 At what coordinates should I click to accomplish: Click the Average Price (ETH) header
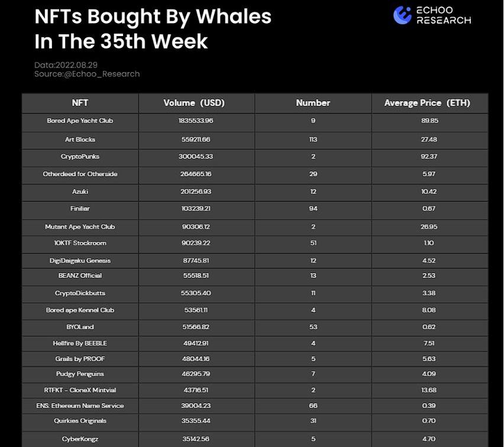pos(427,103)
